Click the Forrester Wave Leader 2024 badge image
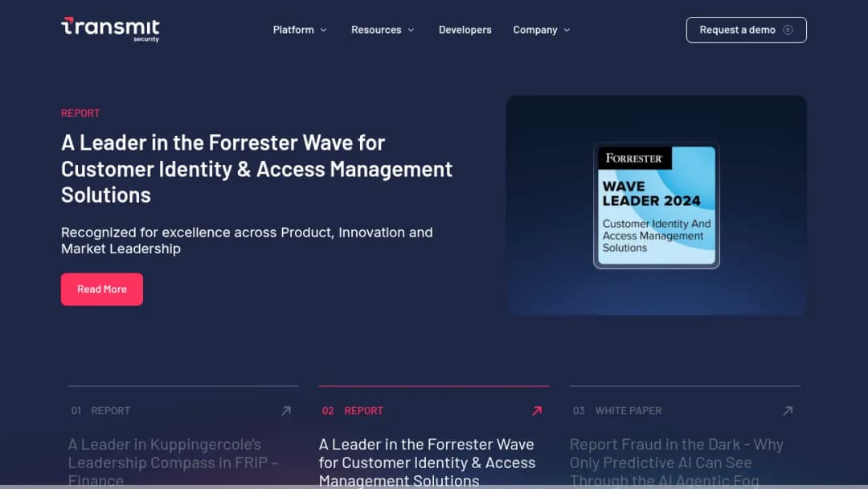 [x=657, y=205]
